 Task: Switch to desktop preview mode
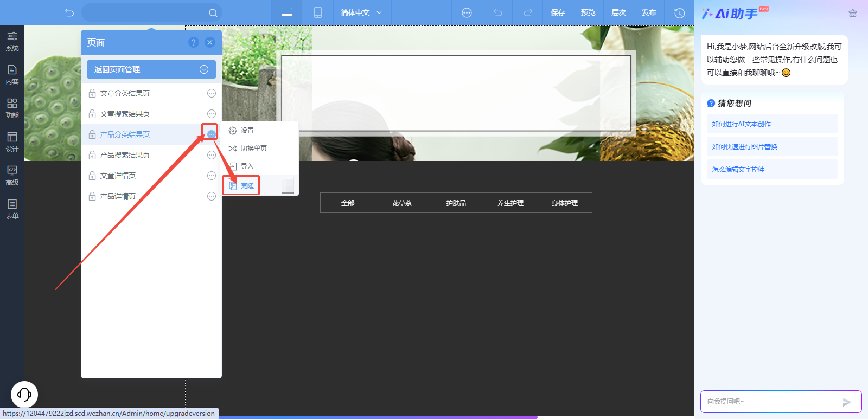tap(287, 12)
